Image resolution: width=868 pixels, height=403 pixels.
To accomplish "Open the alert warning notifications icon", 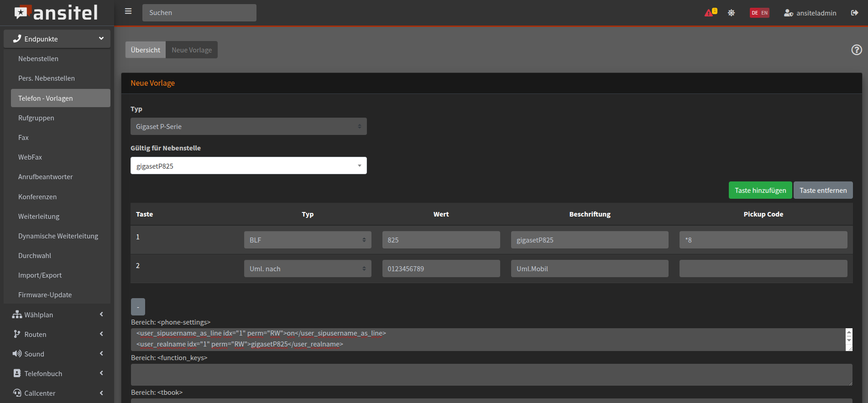I will 710,13.
